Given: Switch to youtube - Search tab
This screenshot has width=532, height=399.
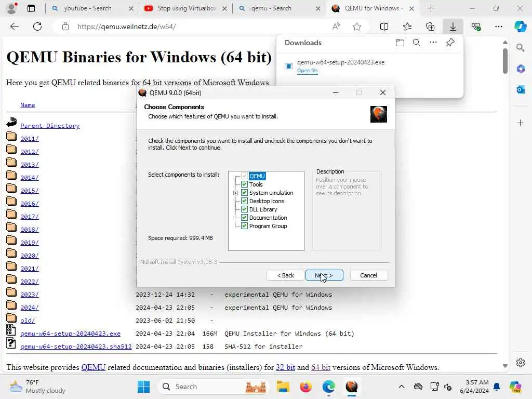Looking at the screenshot, I should [x=87, y=8].
